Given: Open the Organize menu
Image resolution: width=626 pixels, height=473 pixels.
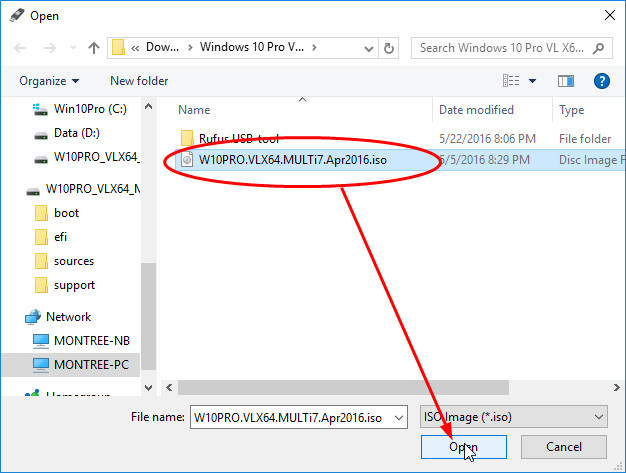Looking at the screenshot, I should coord(49,81).
